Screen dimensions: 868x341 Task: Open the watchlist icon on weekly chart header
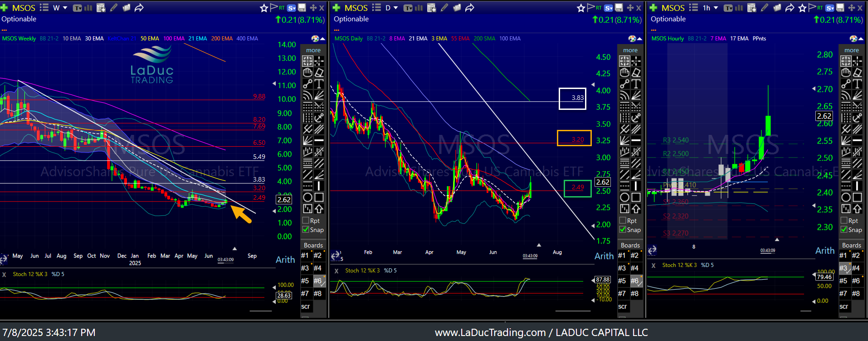pos(44,8)
